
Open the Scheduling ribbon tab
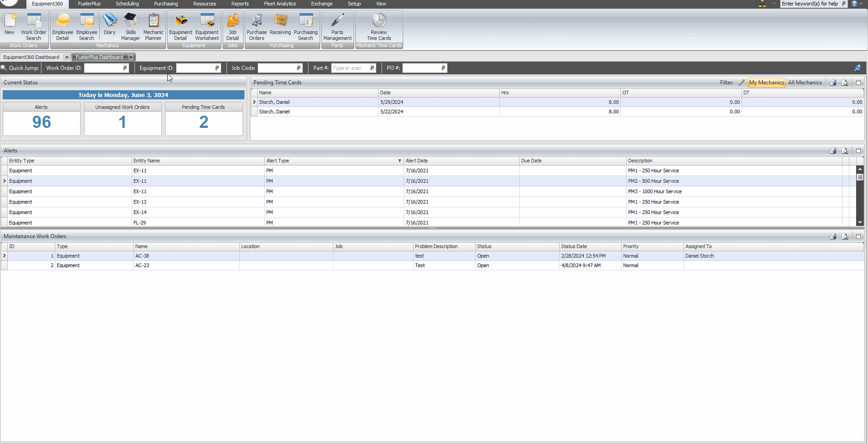pyautogui.click(x=127, y=4)
